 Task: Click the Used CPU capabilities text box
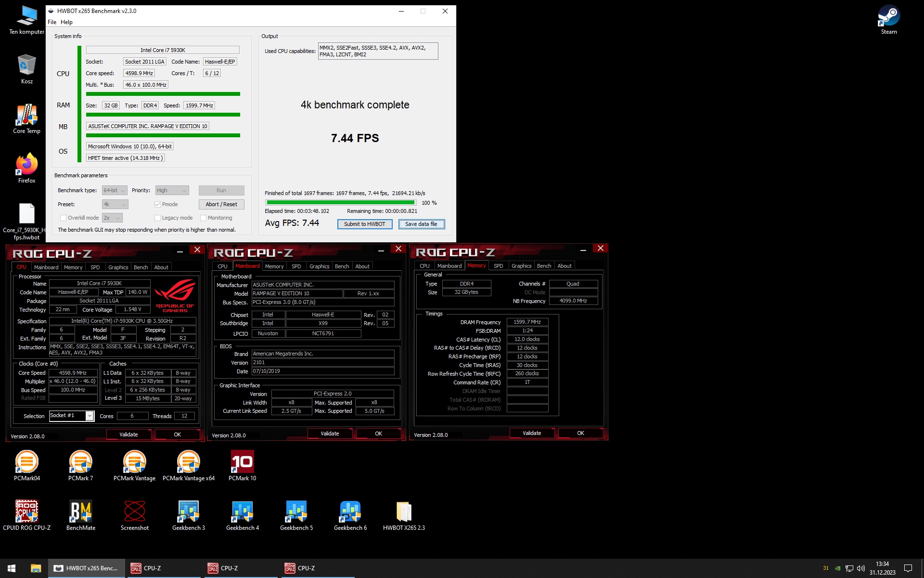pos(378,51)
